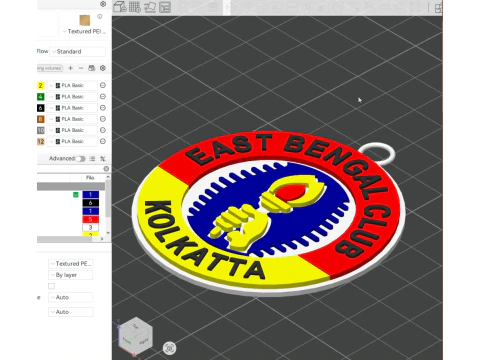The width and height of the screenshot is (480, 360).
Task: Open the Auto dropdown directly beneath the checkbox
Action: point(71,297)
